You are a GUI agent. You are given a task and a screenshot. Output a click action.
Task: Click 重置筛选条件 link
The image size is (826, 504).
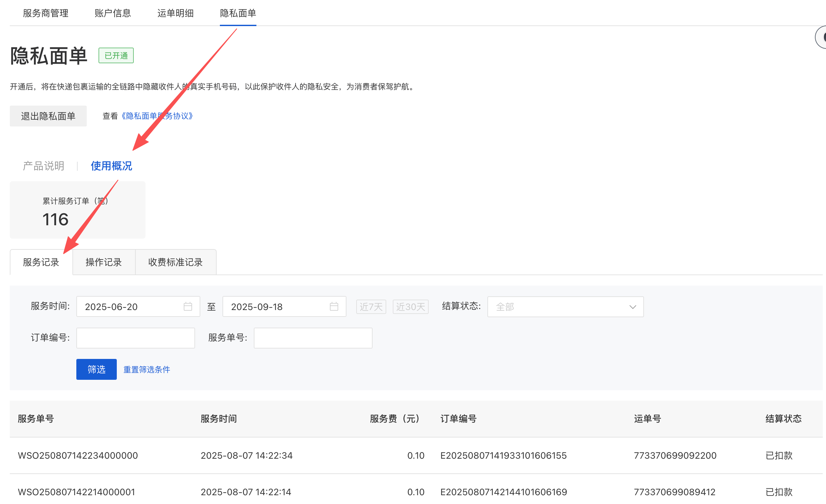146,369
